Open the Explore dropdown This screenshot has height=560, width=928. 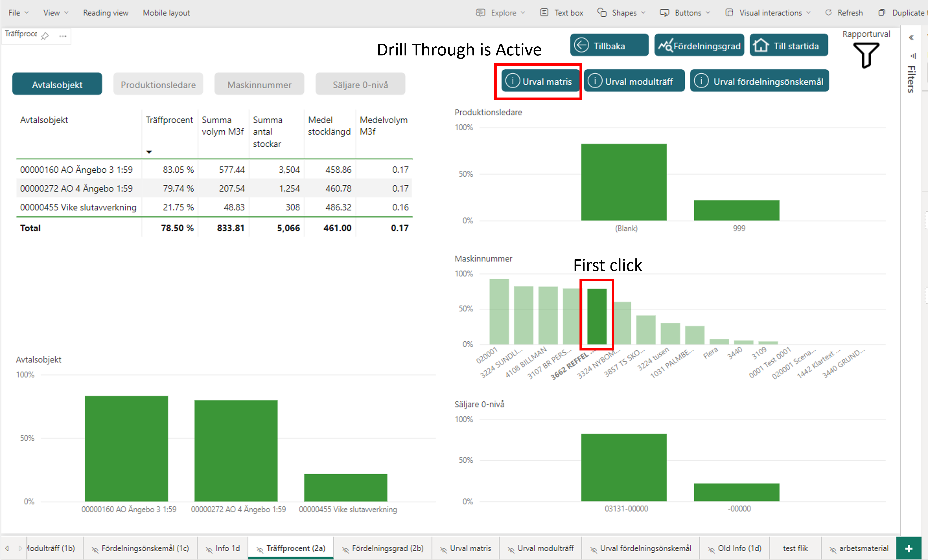click(x=500, y=12)
